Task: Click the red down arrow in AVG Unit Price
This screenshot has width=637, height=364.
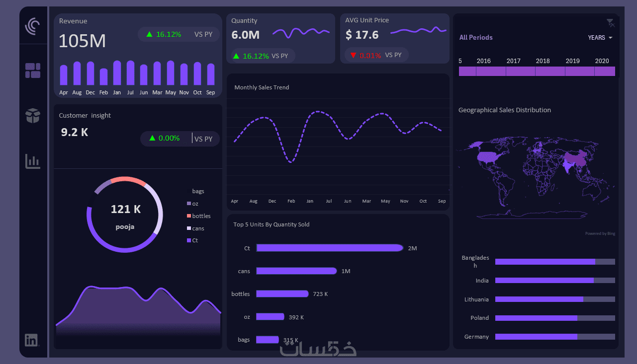Action: pyautogui.click(x=353, y=55)
